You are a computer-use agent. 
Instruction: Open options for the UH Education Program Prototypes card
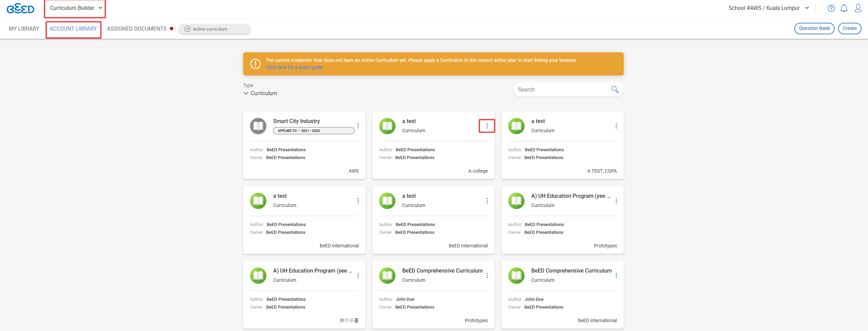(616, 201)
